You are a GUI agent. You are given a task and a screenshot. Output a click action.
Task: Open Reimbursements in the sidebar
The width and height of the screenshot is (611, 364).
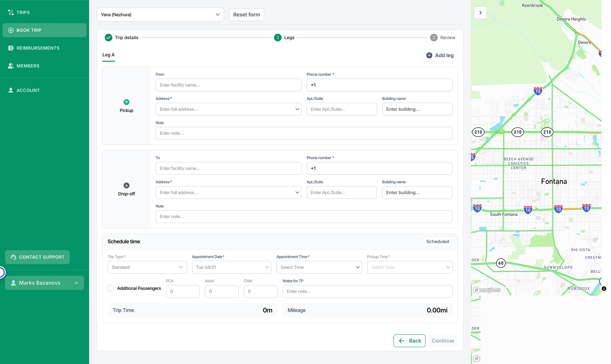(x=45, y=48)
